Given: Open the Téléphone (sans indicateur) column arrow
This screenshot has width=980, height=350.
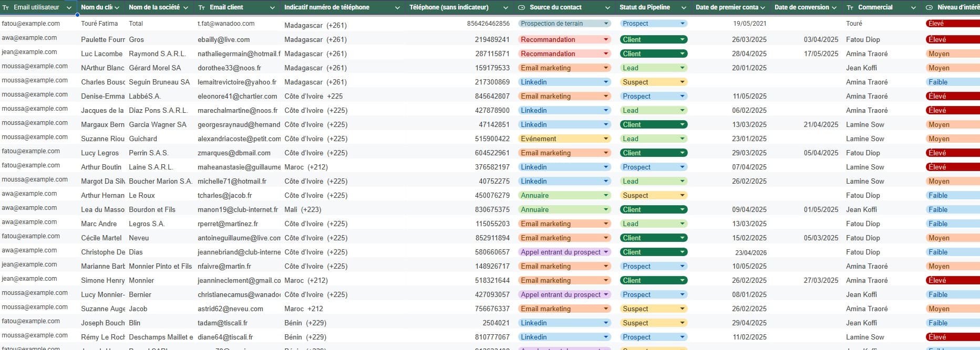Looking at the screenshot, I should [x=506, y=8].
